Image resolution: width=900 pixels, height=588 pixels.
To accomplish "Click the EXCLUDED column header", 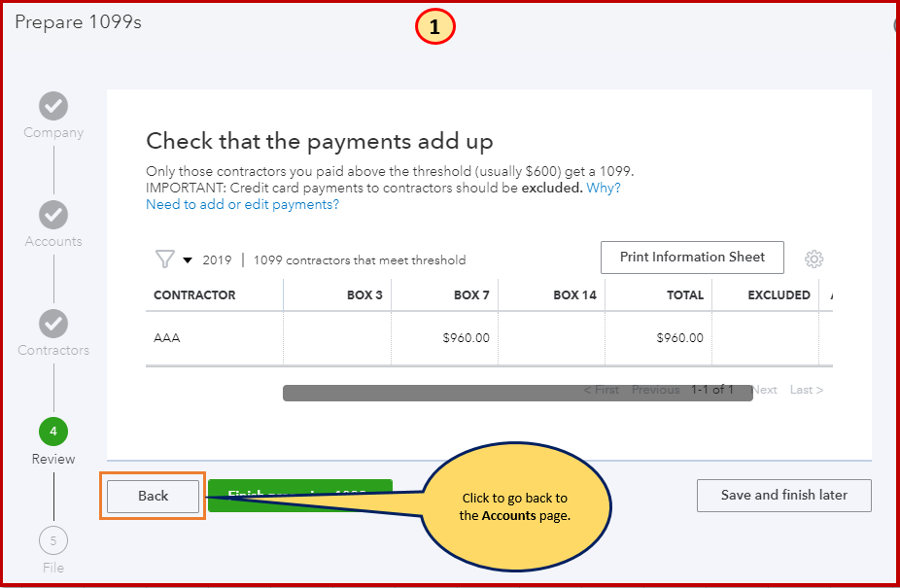I will pos(779,295).
